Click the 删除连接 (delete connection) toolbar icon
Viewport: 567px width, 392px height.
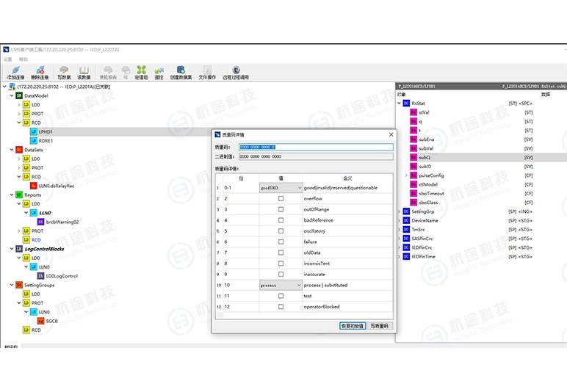[x=38, y=72]
